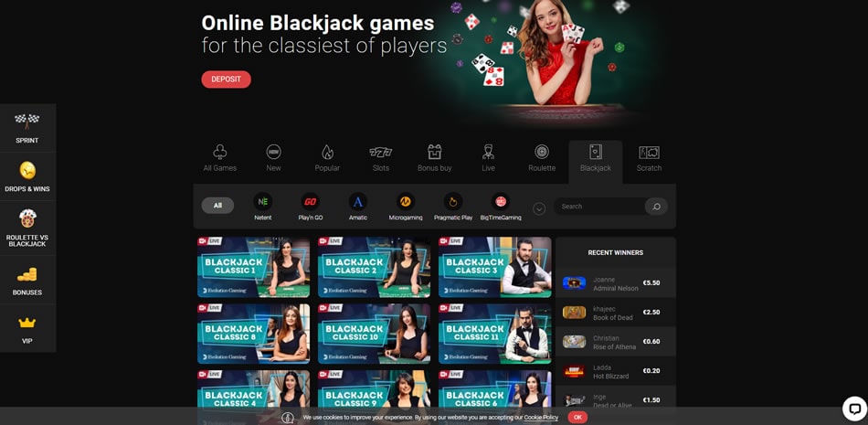Select the All providers filter
The image size is (868, 425).
217,206
